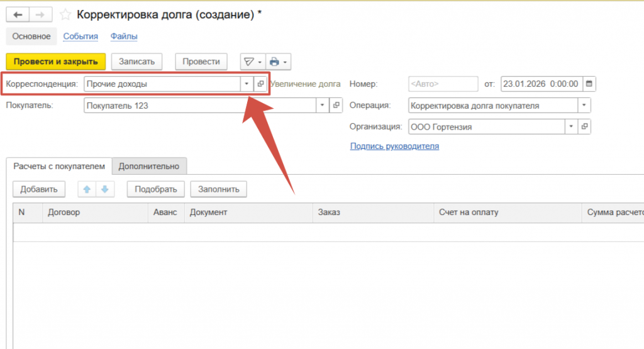Click Провести и закрыть button
644x349 pixels.
tap(55, 62)
